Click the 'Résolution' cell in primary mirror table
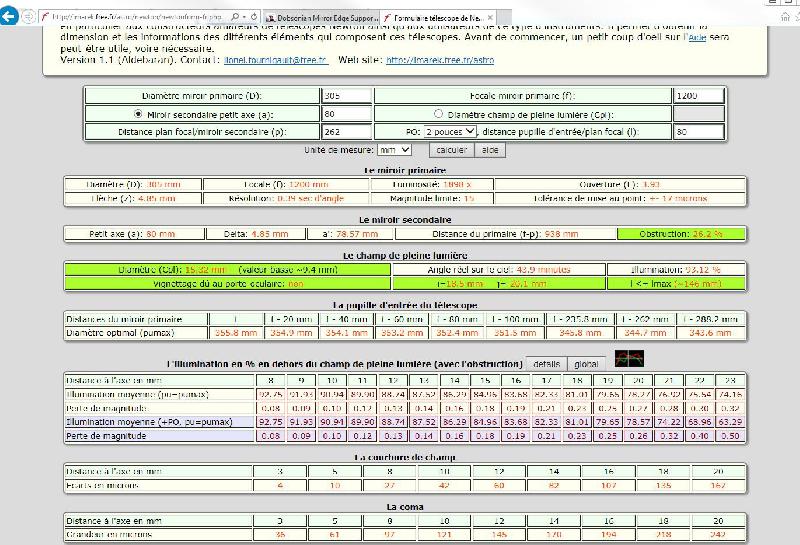Image resolution: width=800 pixels, height=545 pixels. (x=286, y=198)
